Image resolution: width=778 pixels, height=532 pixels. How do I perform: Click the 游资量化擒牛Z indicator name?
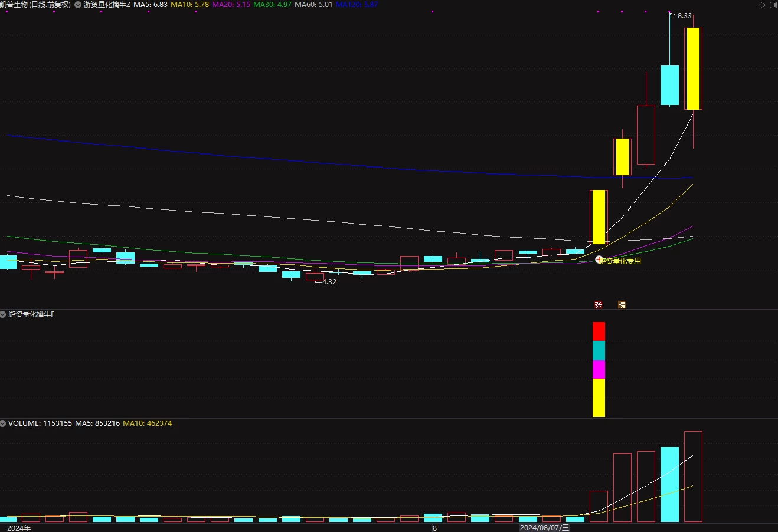point(107,5)
